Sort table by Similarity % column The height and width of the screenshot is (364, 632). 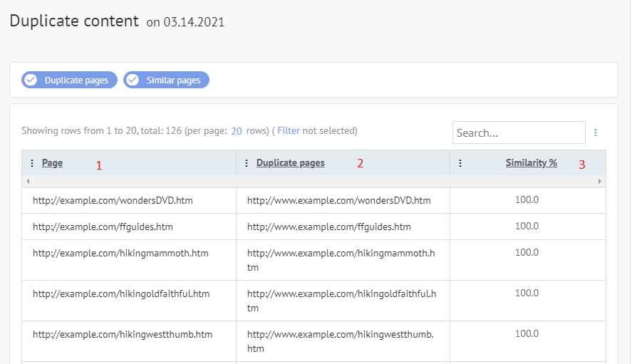click(x=531, y=163)
